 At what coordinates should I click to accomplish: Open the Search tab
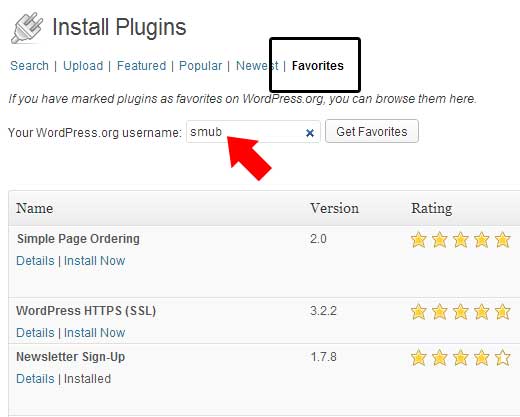pyautogui.click(x=29, y=66)
